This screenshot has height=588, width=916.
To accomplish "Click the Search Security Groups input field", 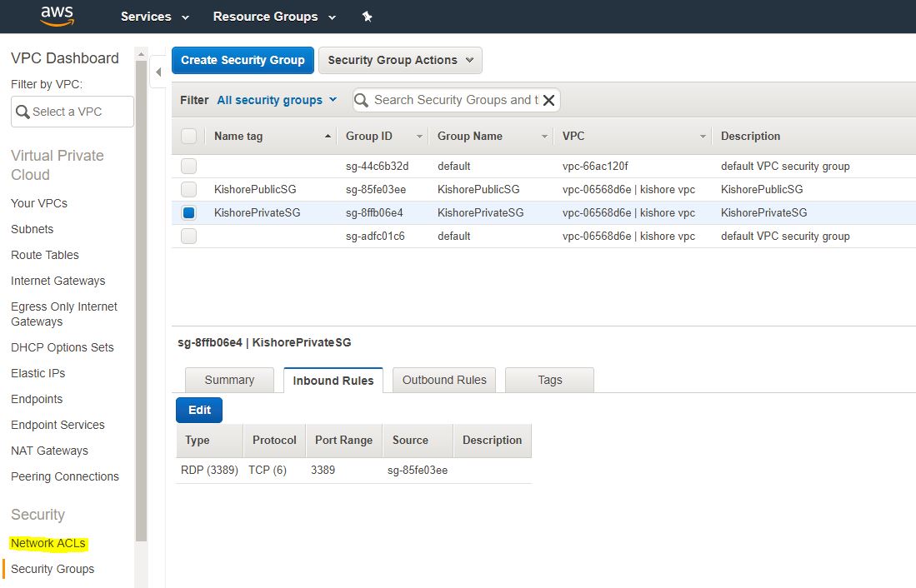I will click(x=454, y=100).
